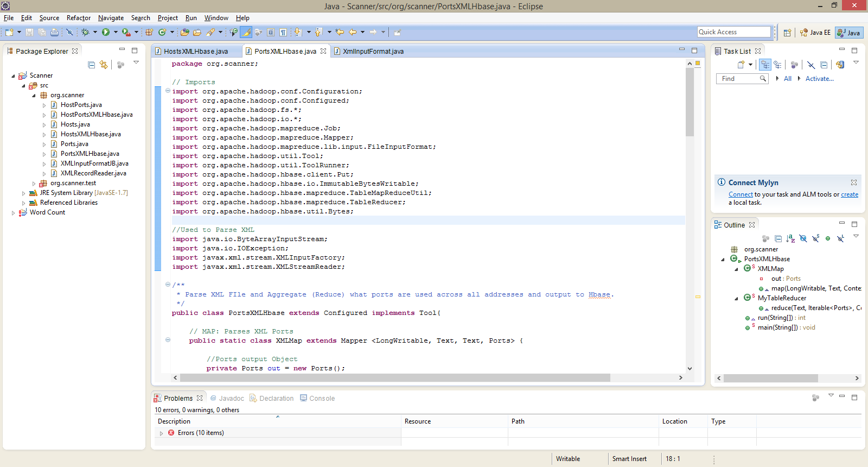Viewport: 868px width, 467px height.
Task: Open Debug button dropdown arrow
Action: [95, 32]
